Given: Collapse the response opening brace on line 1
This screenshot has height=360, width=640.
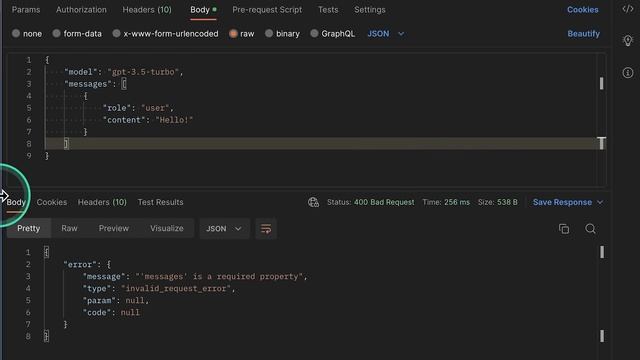Looking at the screenshot, I should coord(47,252).
